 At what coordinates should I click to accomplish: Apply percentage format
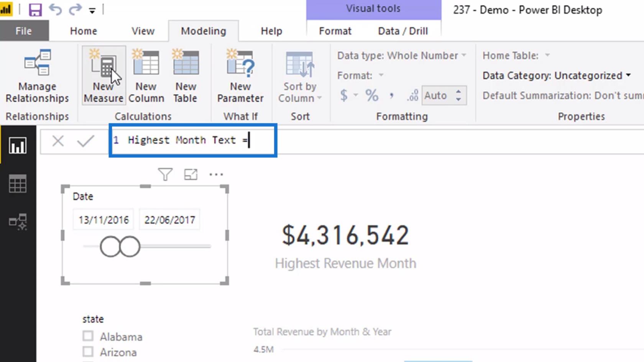[371, 95]
